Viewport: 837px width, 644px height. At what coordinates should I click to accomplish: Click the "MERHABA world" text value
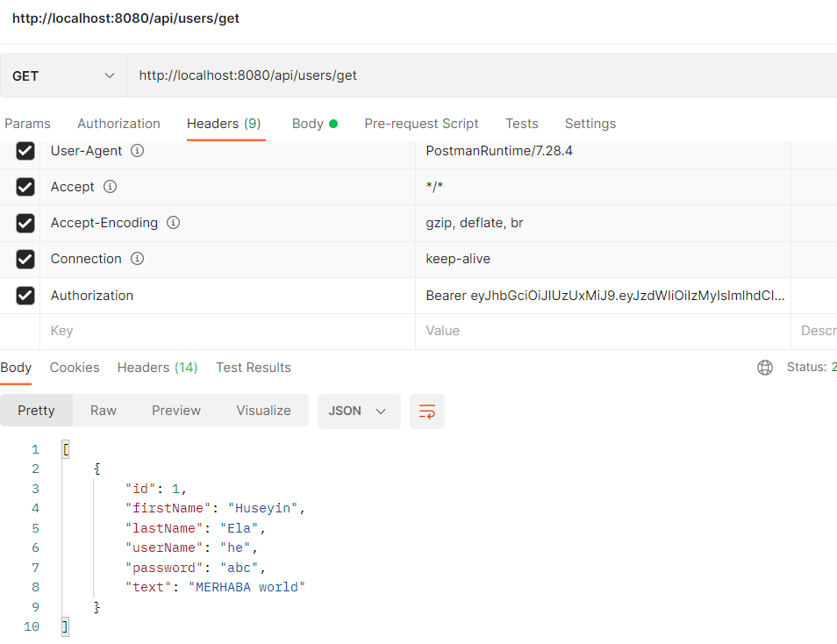pyautogui.click(x=247, y=587)
